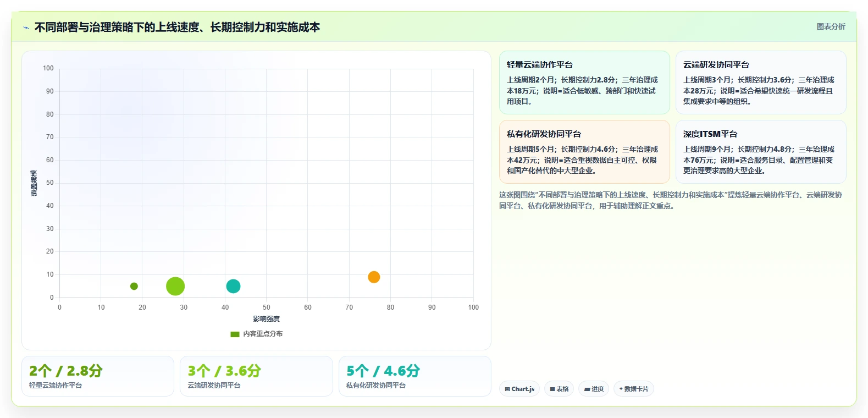Click the small dark green bubble at 18
This screenshot has width=868, height=418.
134,286
